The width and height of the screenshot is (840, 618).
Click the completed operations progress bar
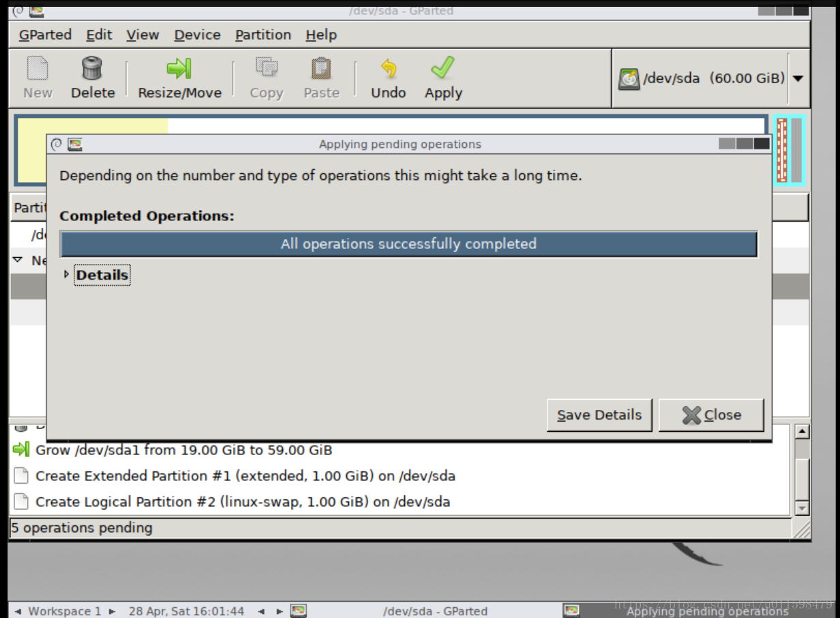pos(408,244)
